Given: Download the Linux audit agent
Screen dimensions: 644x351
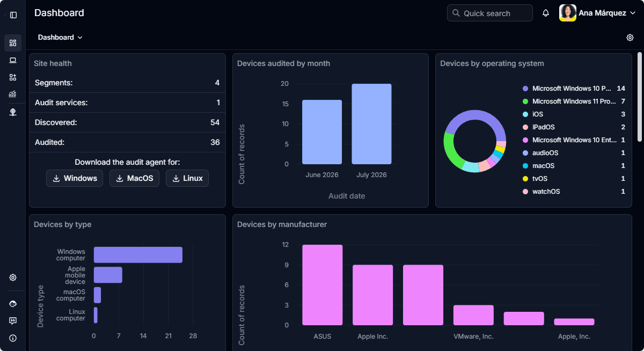Looking at the screenshot, I should click(x=187, y=178).
